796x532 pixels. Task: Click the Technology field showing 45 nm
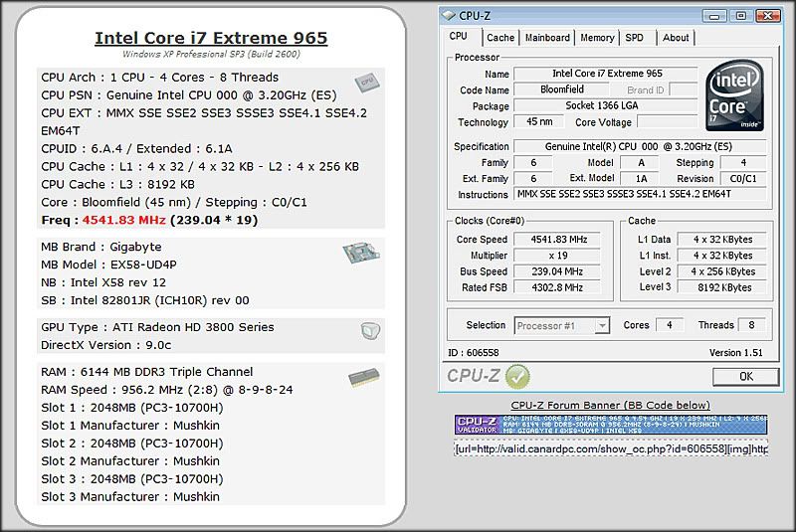click(x=539, y=121)
